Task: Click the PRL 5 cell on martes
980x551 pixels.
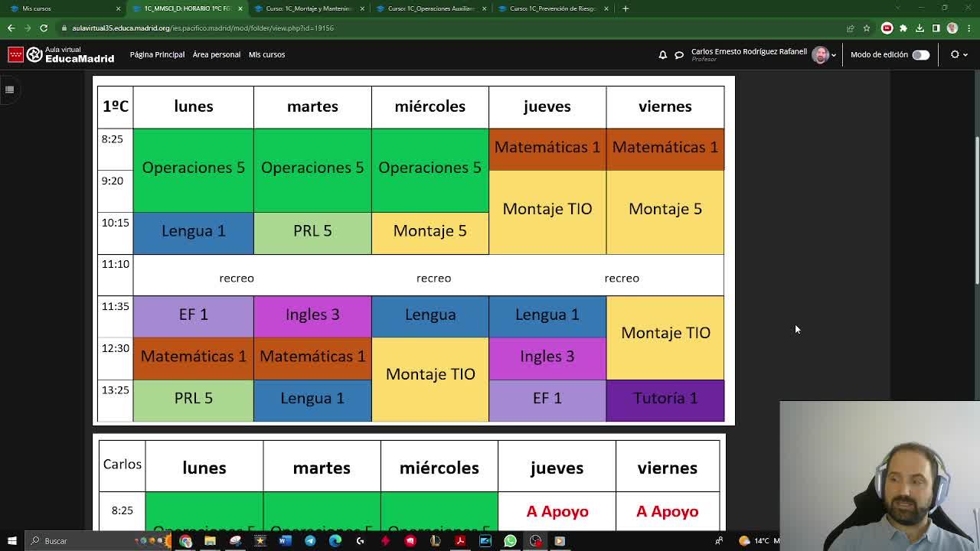Action: pyautogui.click(x=312, y=232)
